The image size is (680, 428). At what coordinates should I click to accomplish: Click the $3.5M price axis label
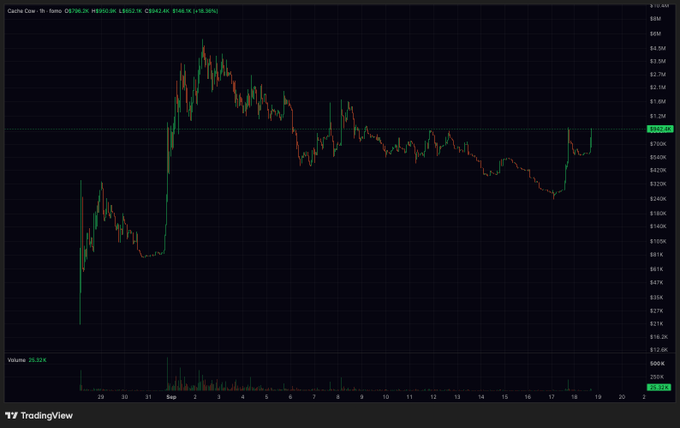657,61
